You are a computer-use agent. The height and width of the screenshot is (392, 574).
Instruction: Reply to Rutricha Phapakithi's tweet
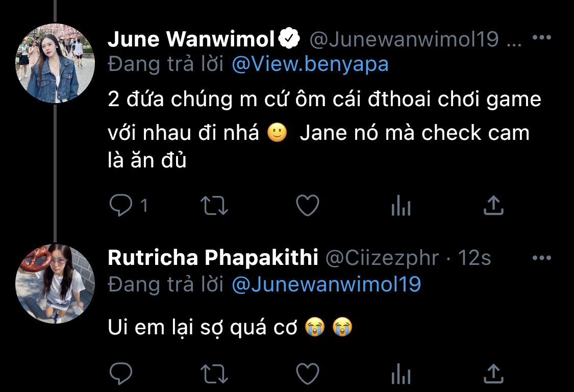coord(121,374)
